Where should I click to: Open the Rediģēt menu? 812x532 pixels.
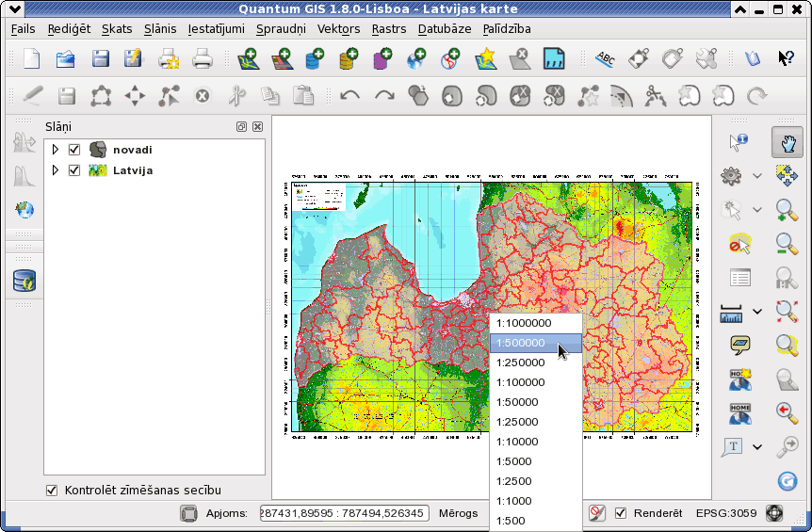click(x=69, y=29)
